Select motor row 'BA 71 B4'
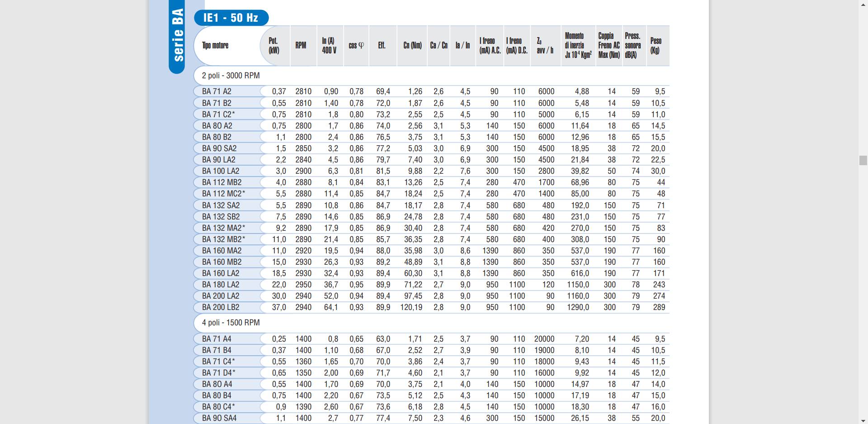This screenshot has width=868, height=424. pyautogui.click(x=432, y=350)
